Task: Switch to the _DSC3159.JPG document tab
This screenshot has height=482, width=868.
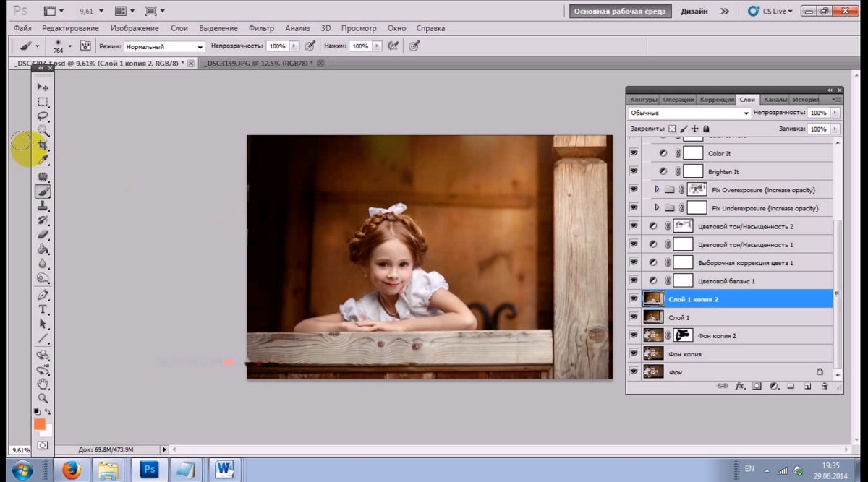Action: click(263, 64)
